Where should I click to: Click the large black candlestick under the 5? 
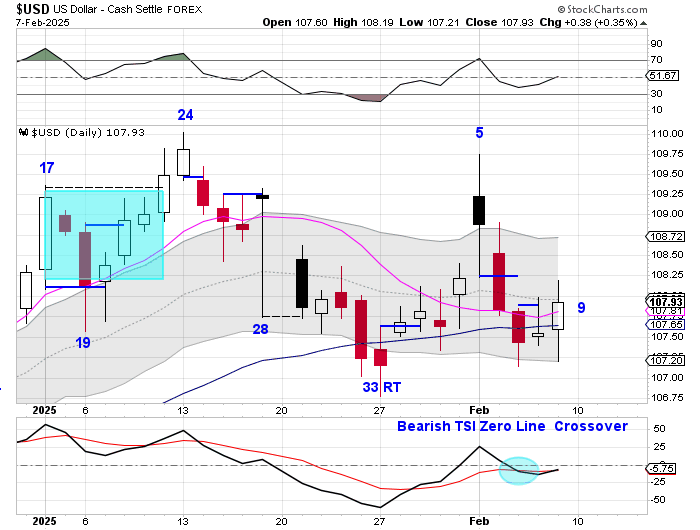click(479, 209)
